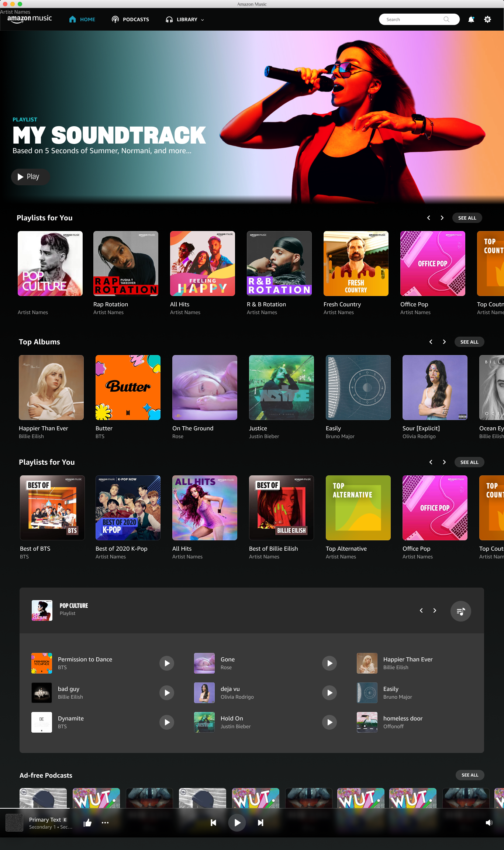Open the Happier Than Ever album cover
Screen dimensions: 504x850
tap(51, 388)
